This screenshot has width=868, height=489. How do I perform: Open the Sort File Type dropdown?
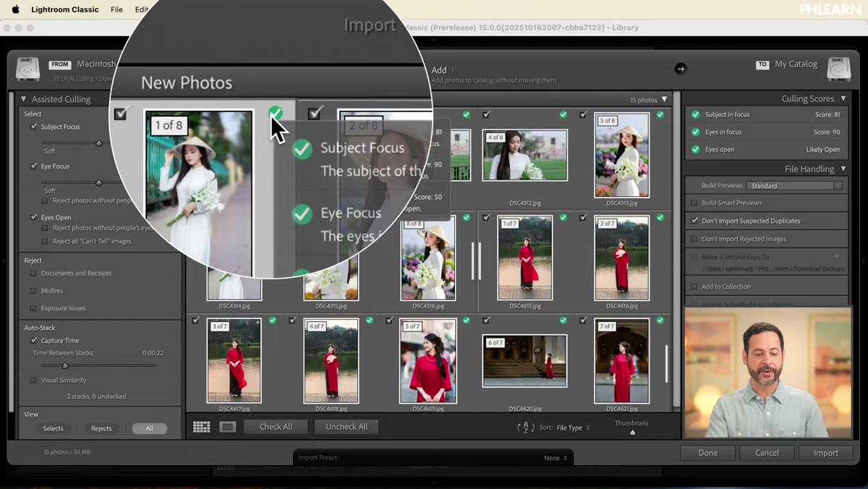coord(574,428)
